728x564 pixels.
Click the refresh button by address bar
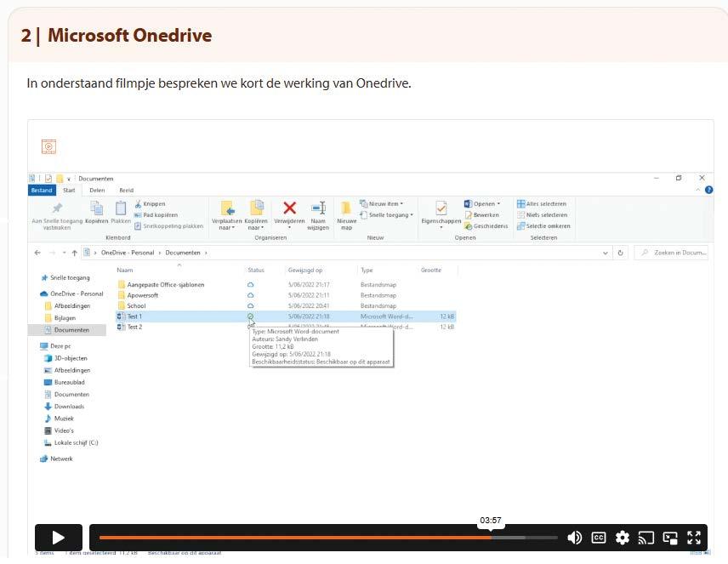[620, 253]
